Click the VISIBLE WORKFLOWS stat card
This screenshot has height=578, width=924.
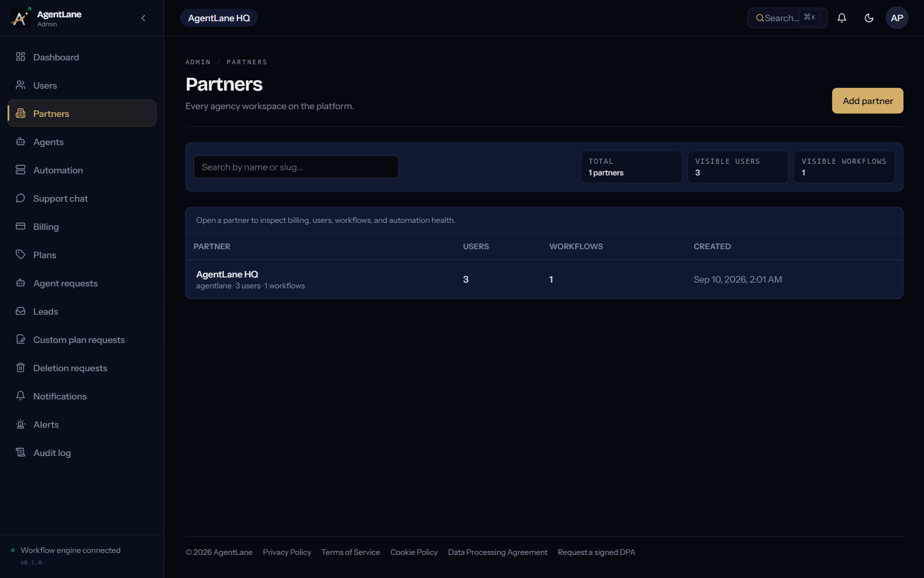844,167
